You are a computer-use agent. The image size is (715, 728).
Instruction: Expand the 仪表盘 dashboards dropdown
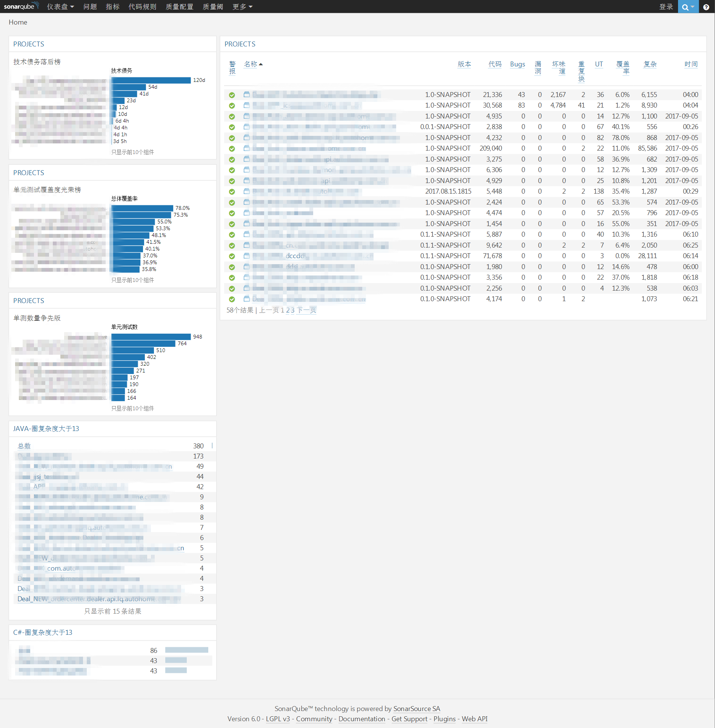click(60, 7)
